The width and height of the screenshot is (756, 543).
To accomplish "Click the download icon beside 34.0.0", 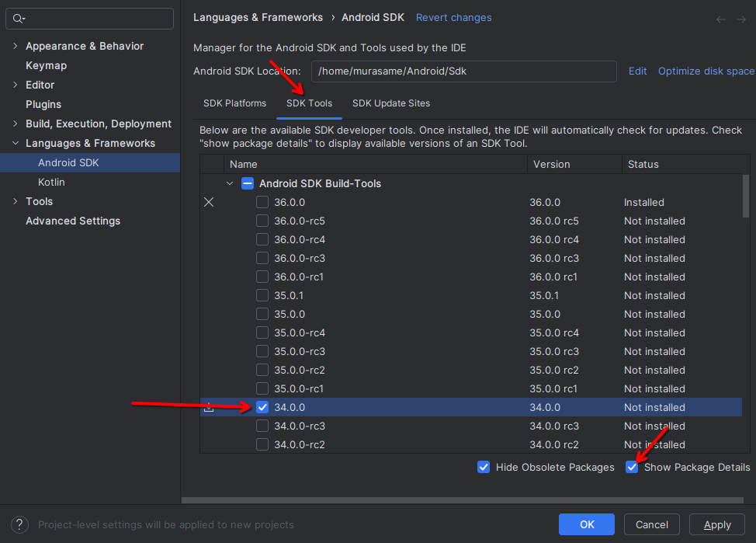I will point(209,407).
